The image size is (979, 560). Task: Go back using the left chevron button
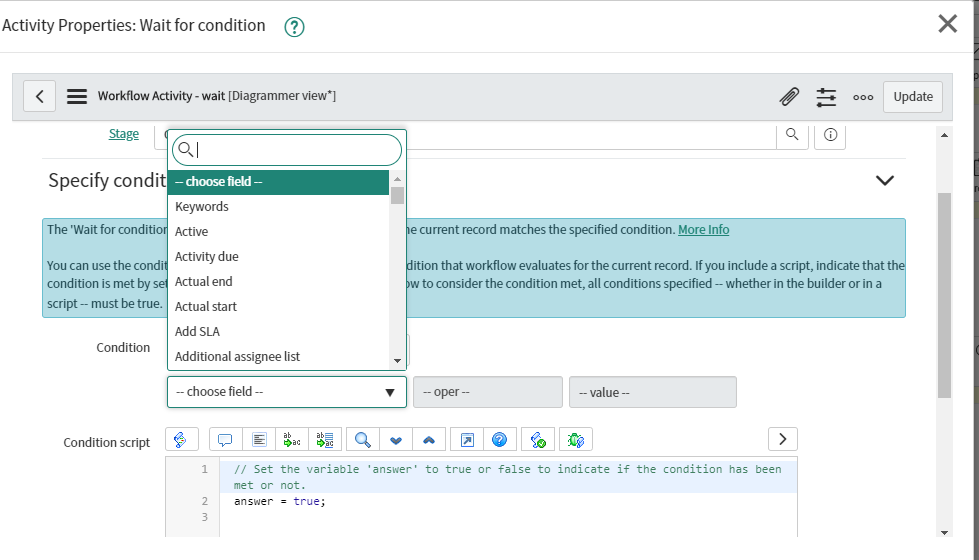(39, 96)
